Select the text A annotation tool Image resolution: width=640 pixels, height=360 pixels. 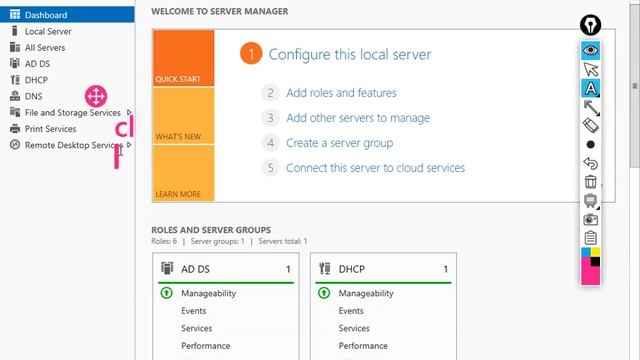click(x=591, y=88)
